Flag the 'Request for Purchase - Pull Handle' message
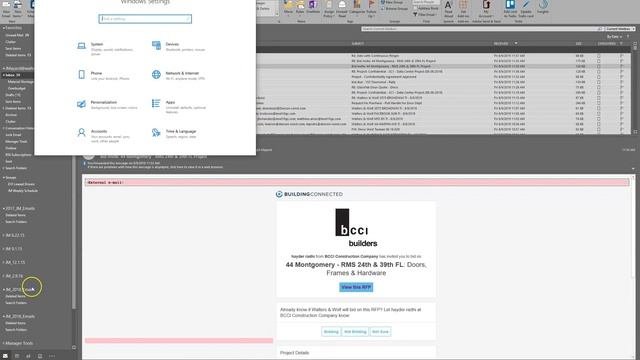This screenshot has height=360, width=640. pyautogui.click(x=622, y=103)
